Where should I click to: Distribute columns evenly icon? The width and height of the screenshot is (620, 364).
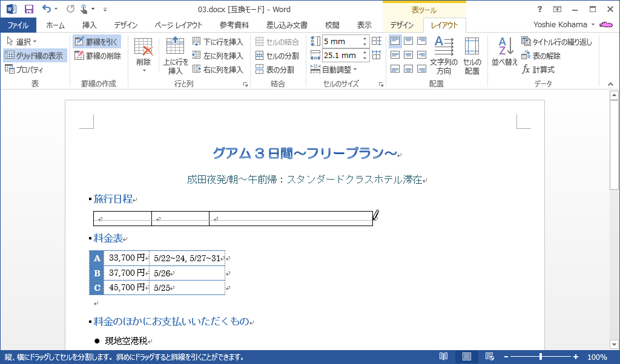click(377, 55)
